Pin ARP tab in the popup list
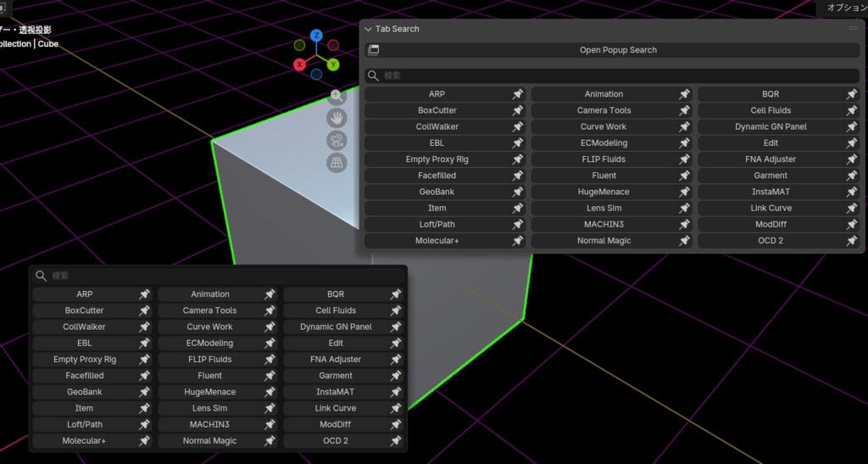 [144, 294]
